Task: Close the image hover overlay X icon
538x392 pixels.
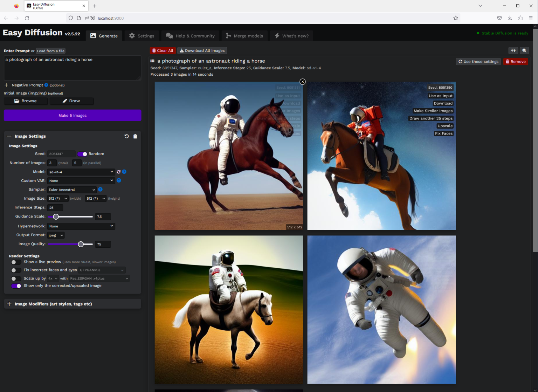Action: 303,82
